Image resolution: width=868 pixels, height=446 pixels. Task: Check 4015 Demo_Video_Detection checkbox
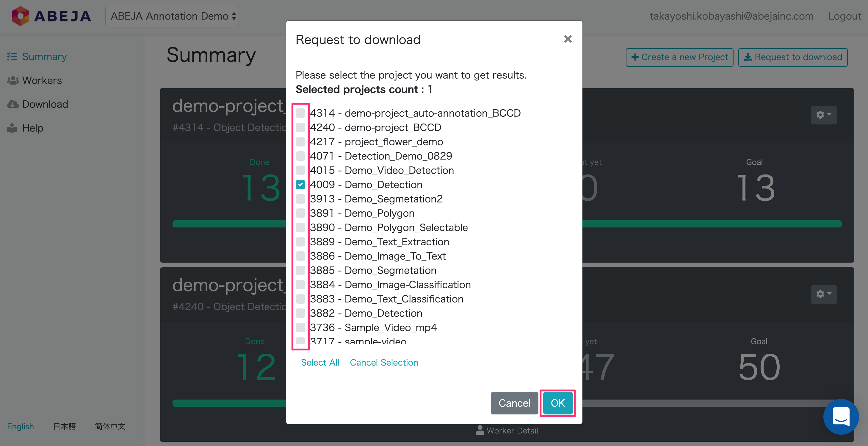300,170
